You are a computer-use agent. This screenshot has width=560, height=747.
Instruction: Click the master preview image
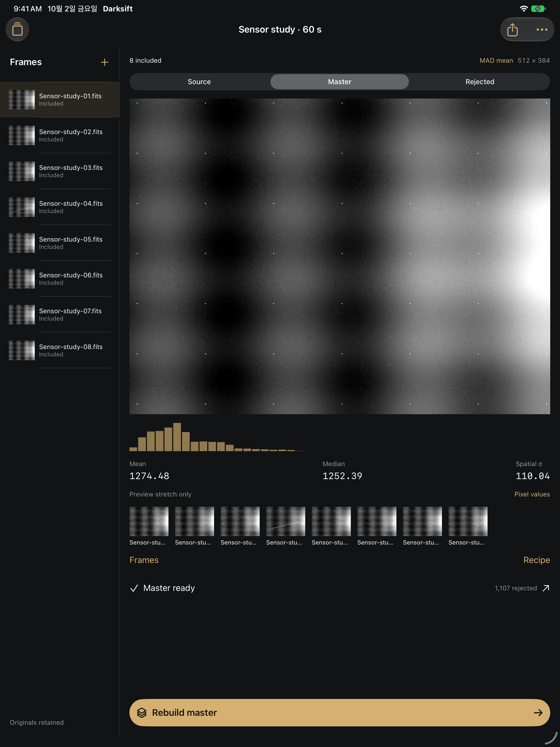[340, 256]
